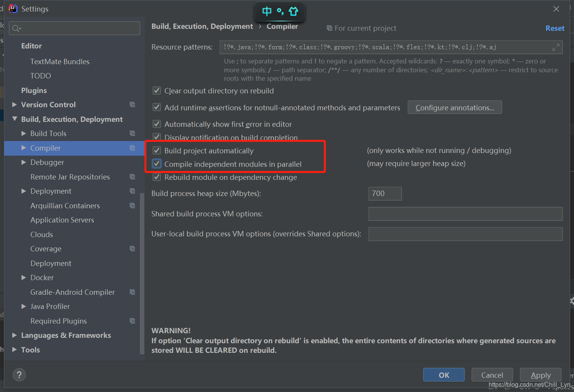Screen dimensions: 574x392
Task: Expand the Version Control tree node
Action: [x=14, y=105]
